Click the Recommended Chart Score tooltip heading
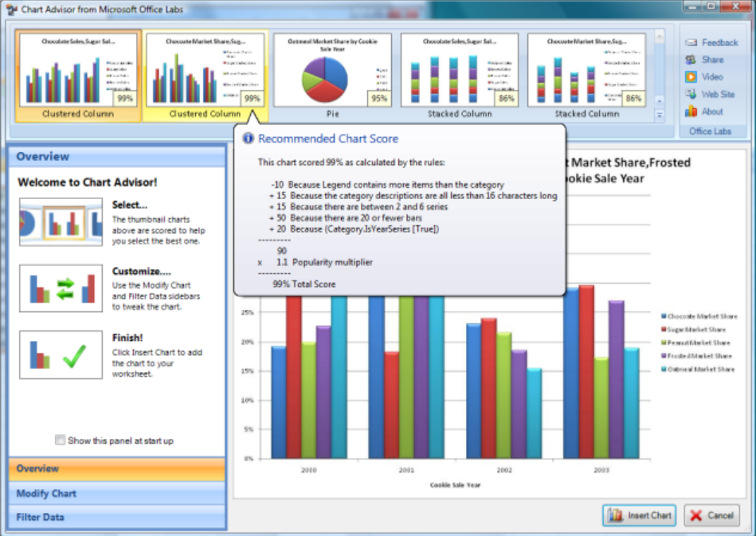 coord(328,139)
